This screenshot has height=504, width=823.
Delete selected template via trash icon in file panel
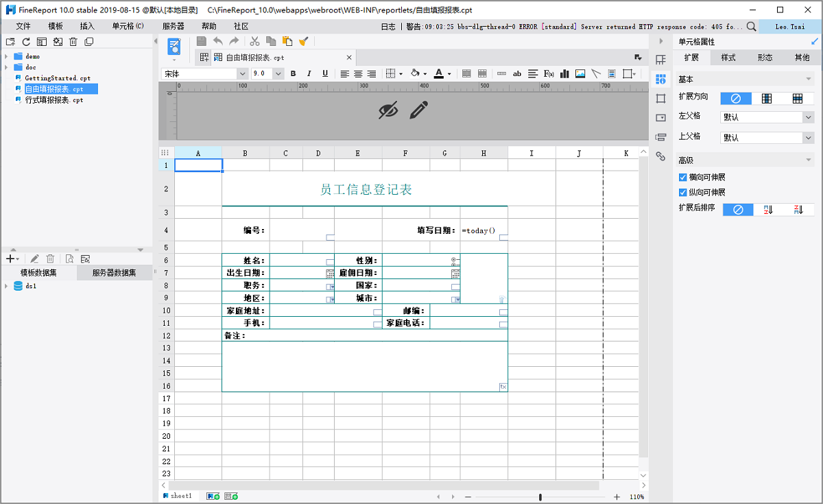click(73, 42)
